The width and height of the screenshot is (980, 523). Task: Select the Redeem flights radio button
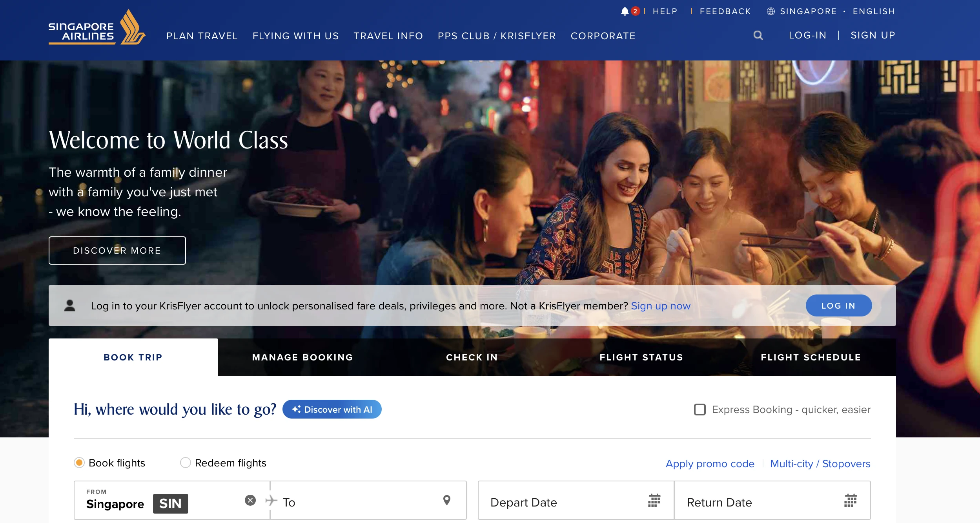[185, 463]
